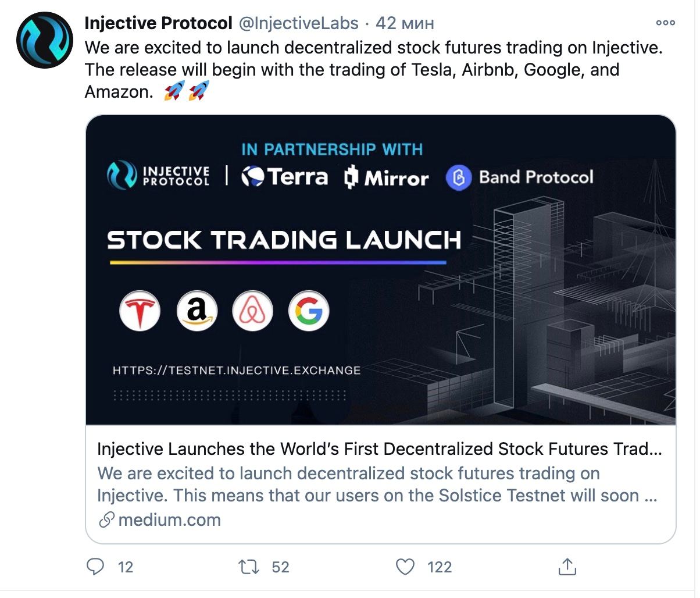Retweet using the retweet arrows icon

point(249,567)
